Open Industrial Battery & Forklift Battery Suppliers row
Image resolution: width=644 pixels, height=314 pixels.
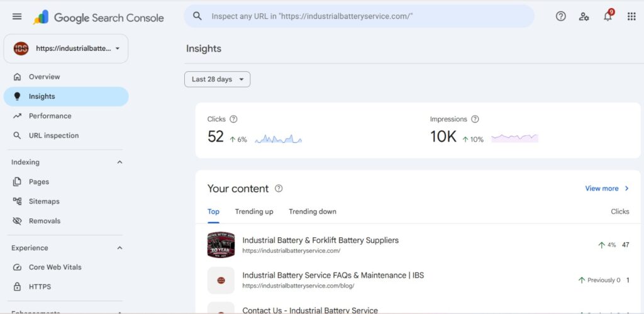pyautogui.click(x=418, y=245)
